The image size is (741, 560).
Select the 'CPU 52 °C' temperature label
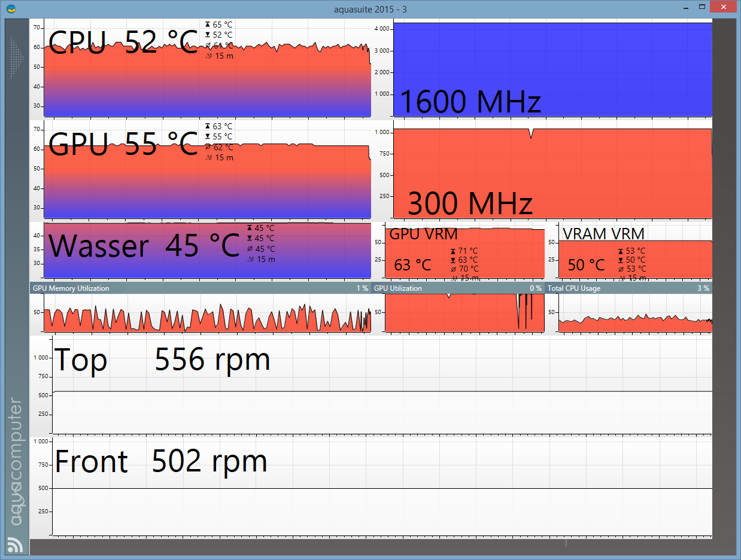(x=123, y=43)
